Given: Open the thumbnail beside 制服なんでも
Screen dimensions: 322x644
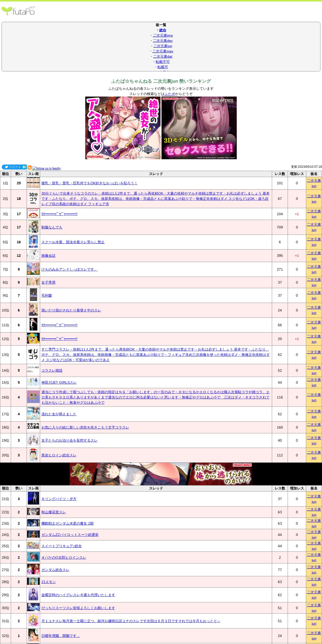Looking at the screenshot, I should (33, 227).
